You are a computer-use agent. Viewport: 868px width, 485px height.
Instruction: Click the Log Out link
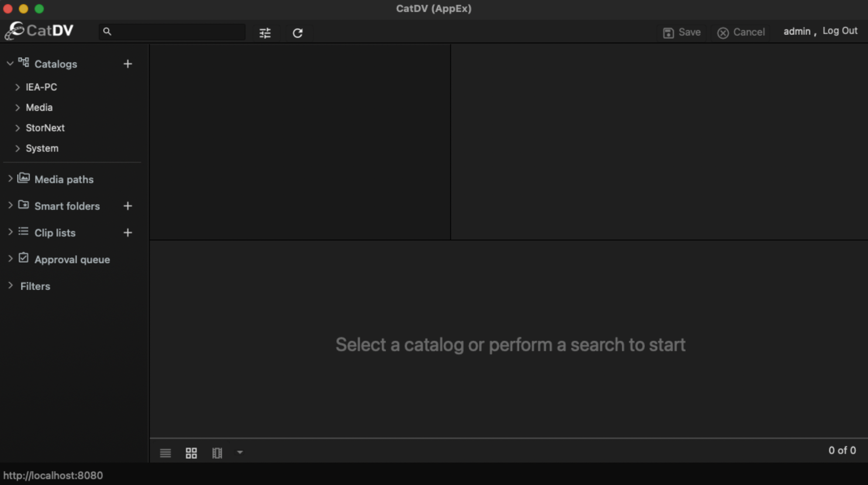point(840,31)
